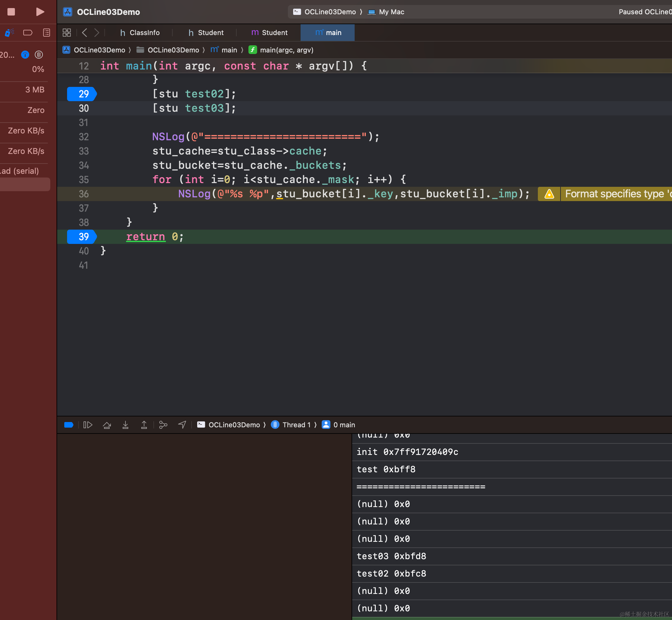Toggle the breakpoint on line 29
672x620 pixels.
click(82, 94)
